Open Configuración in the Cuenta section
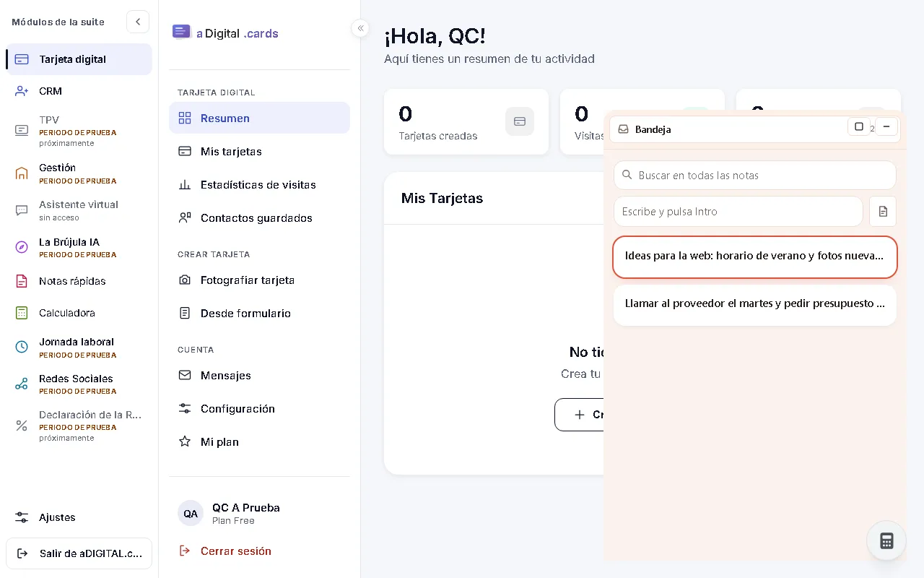This screenshot has width=924, height=578. [x=259, y=408]
